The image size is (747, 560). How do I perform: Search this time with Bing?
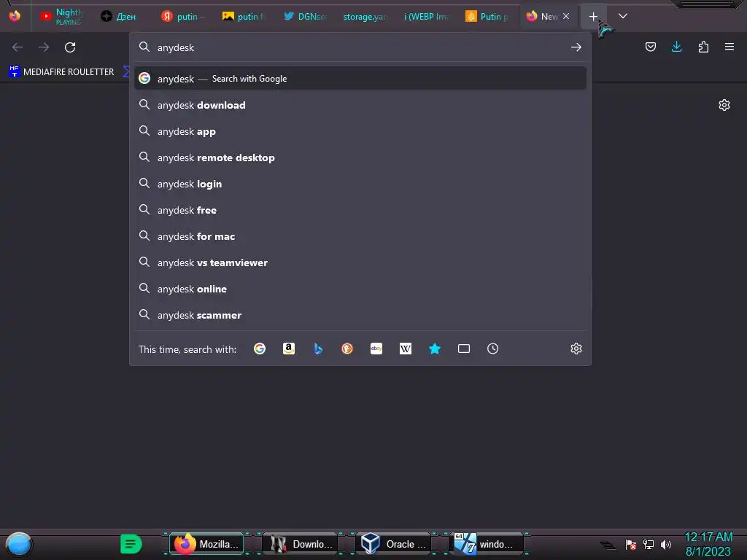(318, 349)
